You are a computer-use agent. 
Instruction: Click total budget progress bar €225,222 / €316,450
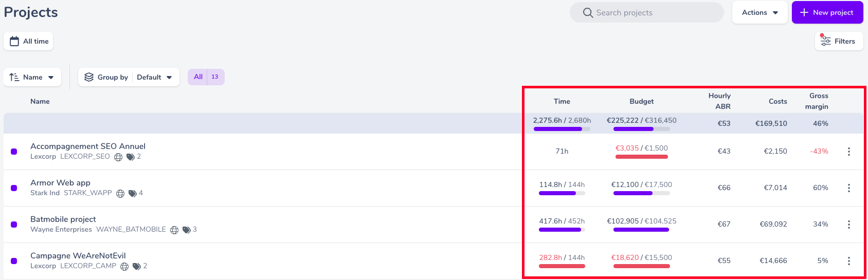click(x=642, y=129)
